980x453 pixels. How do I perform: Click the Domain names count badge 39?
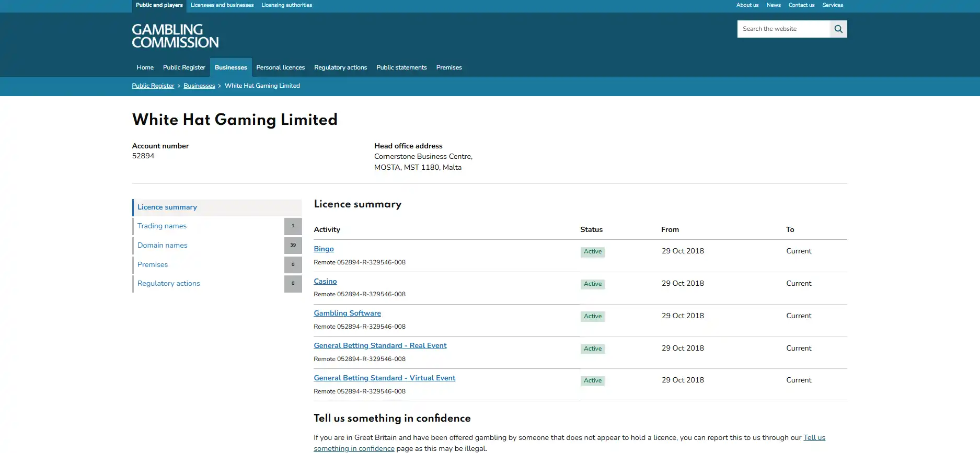293,246
